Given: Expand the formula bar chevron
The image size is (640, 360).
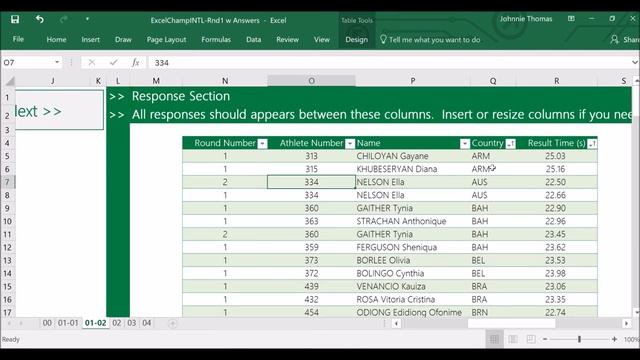Looking at the screenshot, I should click(635, 62).
